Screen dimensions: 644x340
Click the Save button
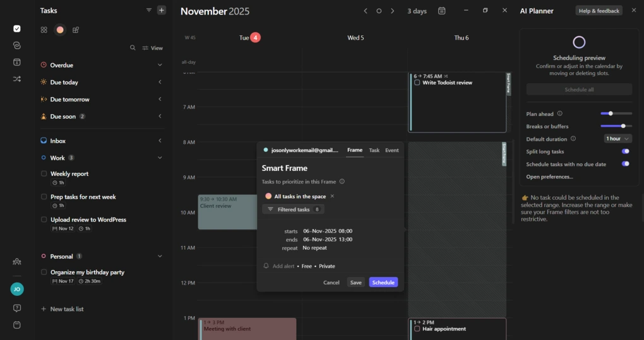(355, 283)
